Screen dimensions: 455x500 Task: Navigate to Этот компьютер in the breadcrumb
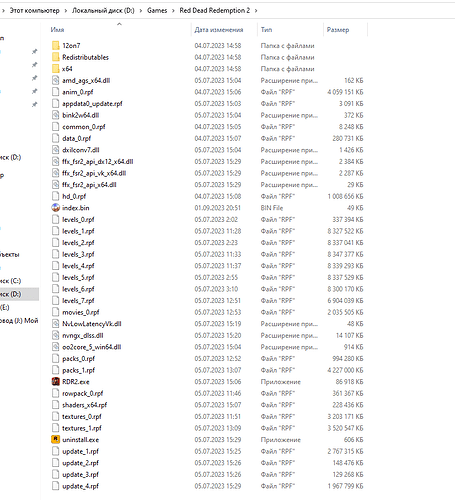tap(34, 11)
